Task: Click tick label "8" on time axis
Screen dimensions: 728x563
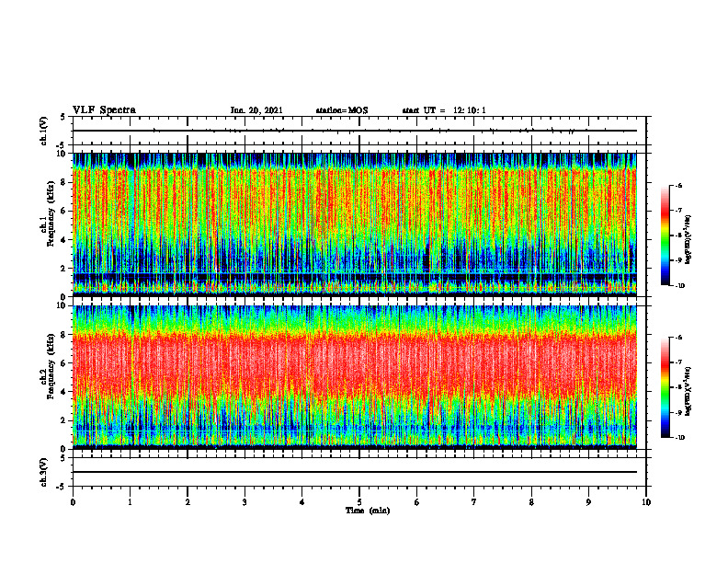Action: coord(531,502)
